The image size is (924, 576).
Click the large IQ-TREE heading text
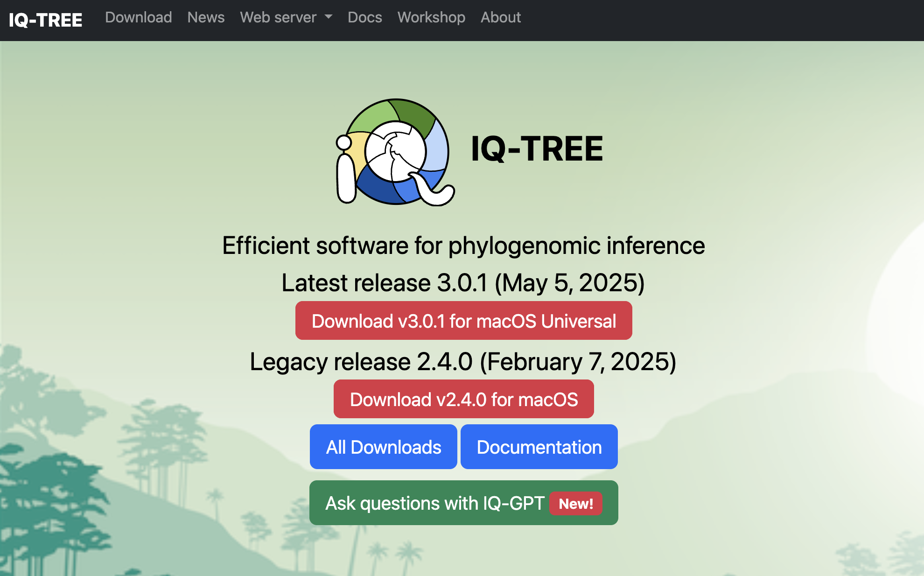(x=537, y=149)
